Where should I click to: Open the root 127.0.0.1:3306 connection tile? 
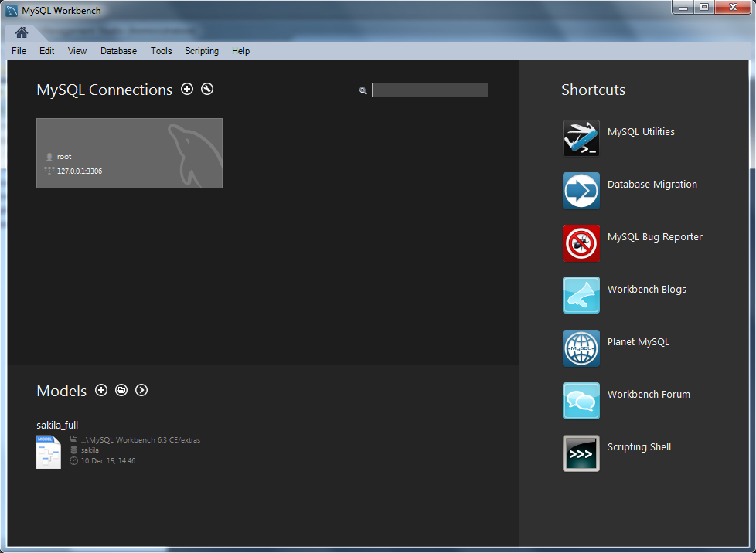click(129, 153)
